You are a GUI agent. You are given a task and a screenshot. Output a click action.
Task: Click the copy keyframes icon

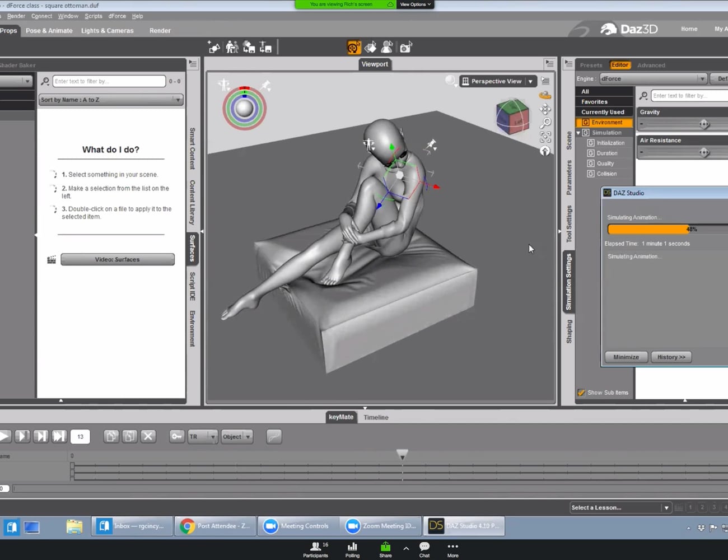coord(111,436)
